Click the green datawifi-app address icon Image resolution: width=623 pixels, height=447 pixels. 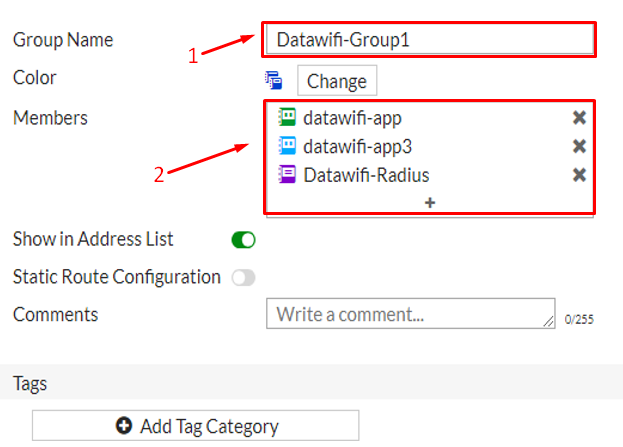[x=286, y=117]
